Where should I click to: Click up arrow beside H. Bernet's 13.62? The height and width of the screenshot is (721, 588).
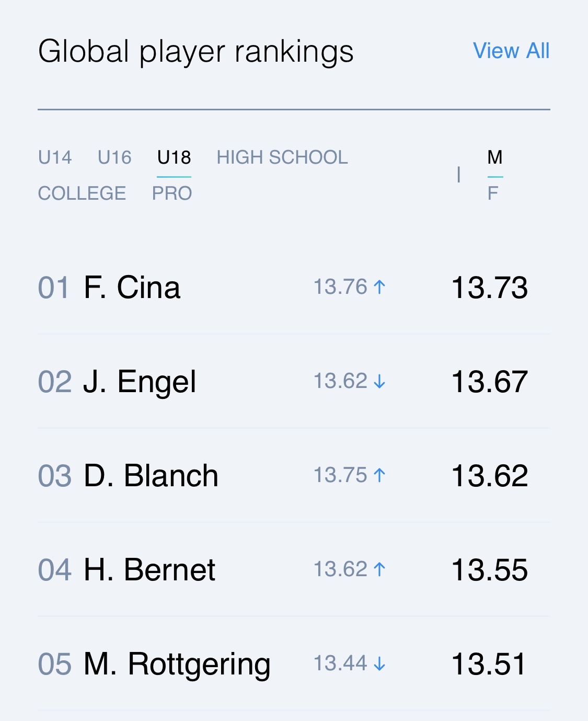(380, 569)
